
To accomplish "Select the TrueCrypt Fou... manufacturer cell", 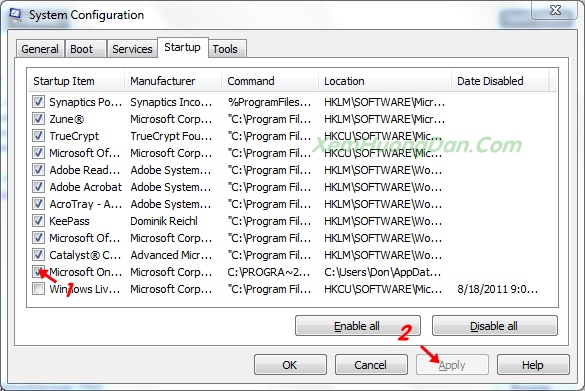I will [x=171, y=136].
